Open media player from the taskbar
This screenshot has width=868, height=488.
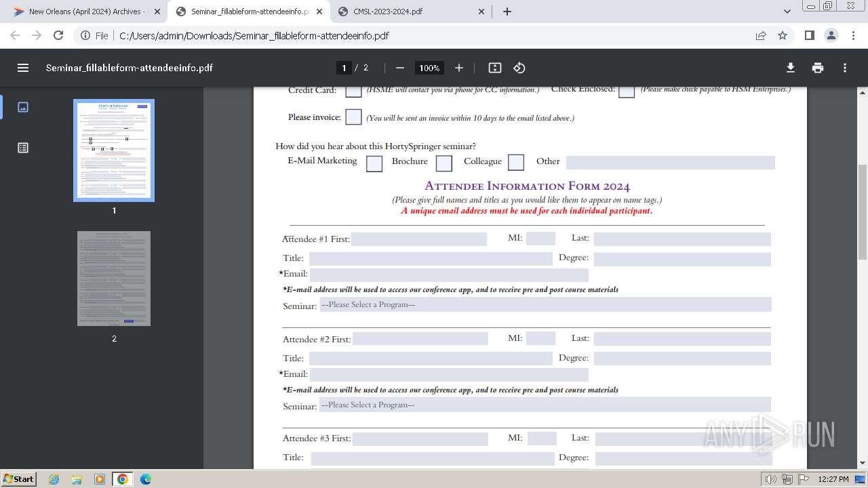[x=100, y=479]
